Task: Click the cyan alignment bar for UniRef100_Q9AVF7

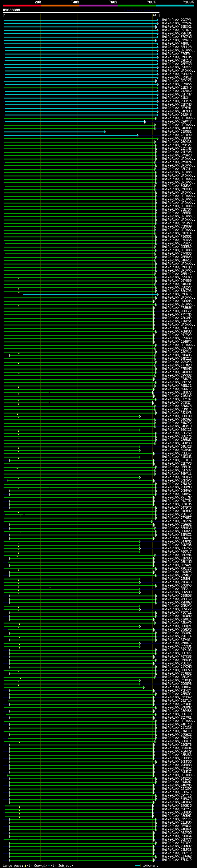Action: click(75, 122)
